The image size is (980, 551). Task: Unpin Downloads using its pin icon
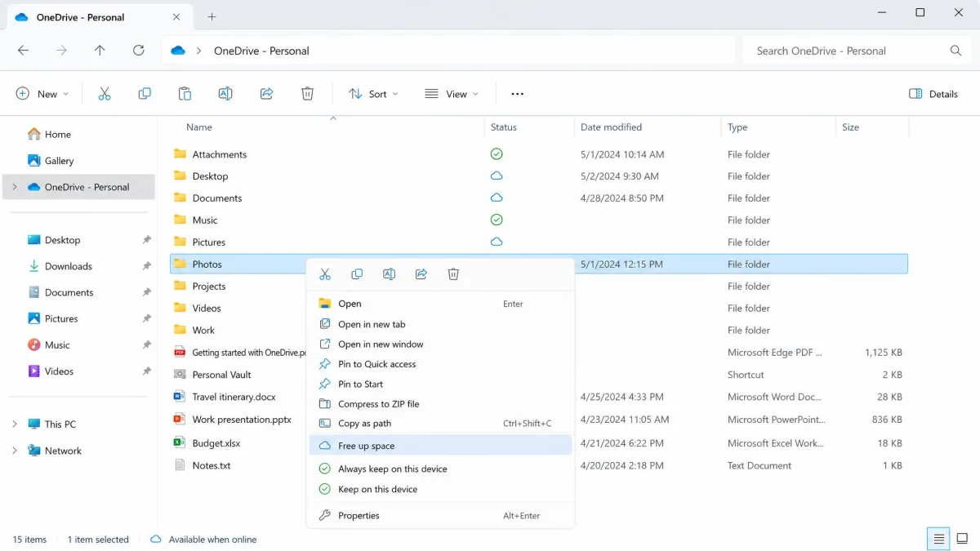click(x=147, y=266)
